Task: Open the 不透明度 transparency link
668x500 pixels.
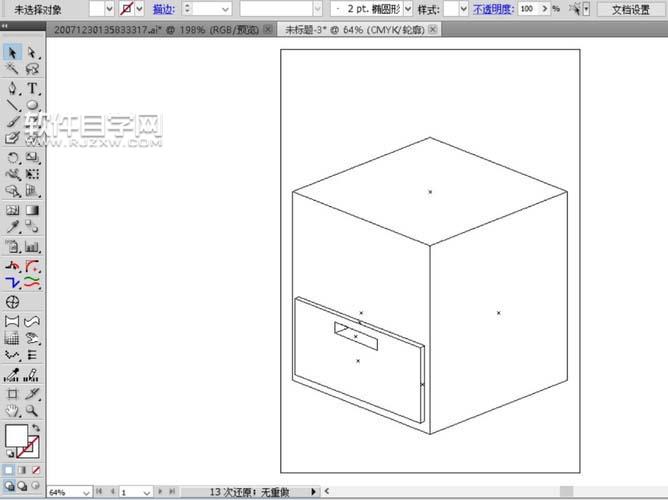Action: coord(493,9)
